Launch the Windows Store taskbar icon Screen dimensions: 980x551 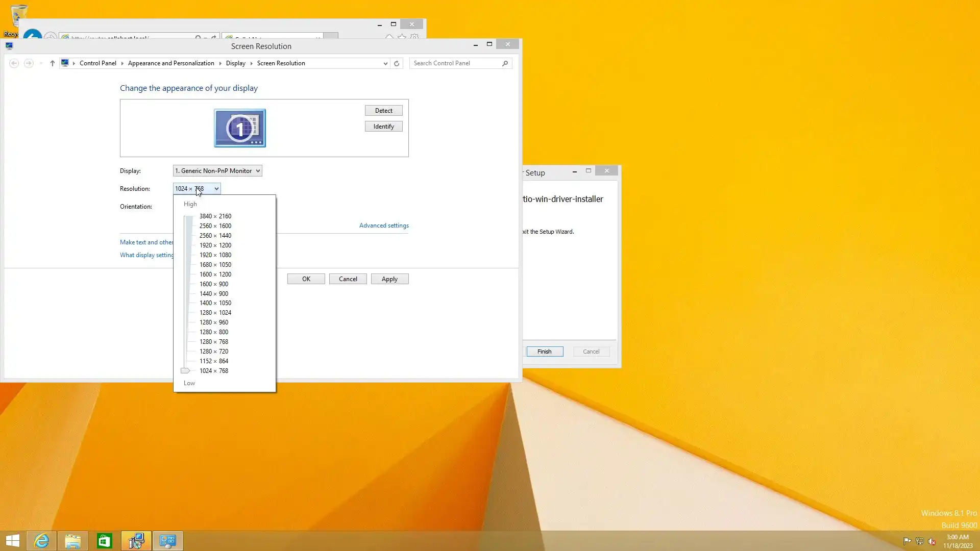click(105, 541)
